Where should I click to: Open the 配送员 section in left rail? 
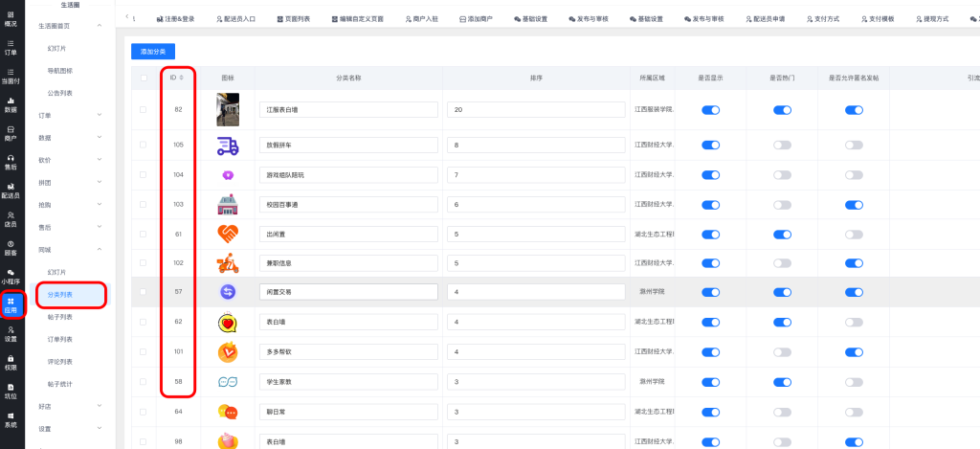click(11, 190)
